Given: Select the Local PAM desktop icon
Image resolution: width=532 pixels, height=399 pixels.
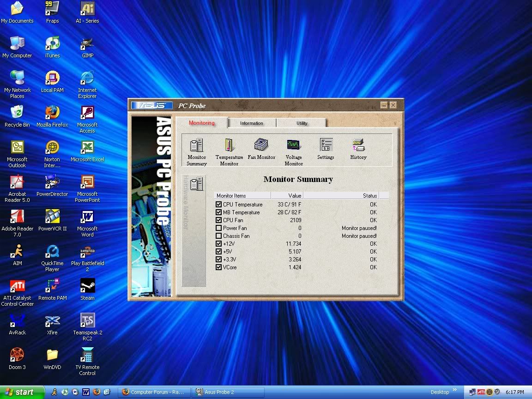Looking at the screenshot, I should pyautogui.click(x=52, y=82).
